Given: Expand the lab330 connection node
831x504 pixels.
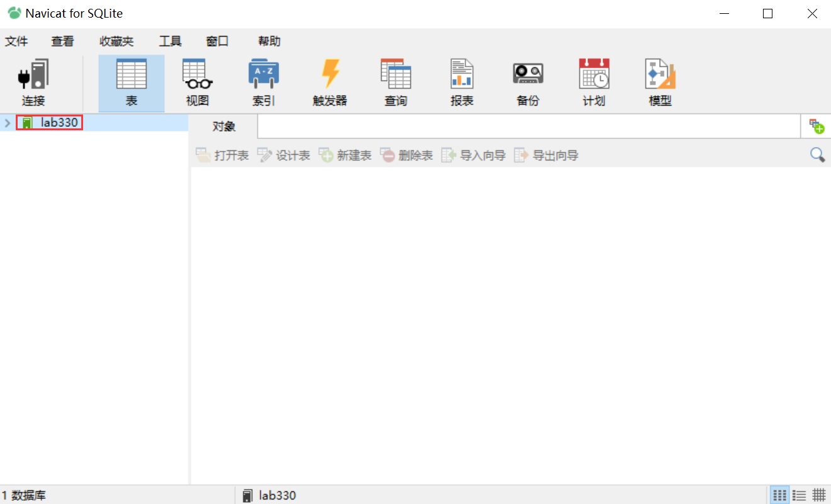Looking at the screenshot, I should (x=8, y=123).
